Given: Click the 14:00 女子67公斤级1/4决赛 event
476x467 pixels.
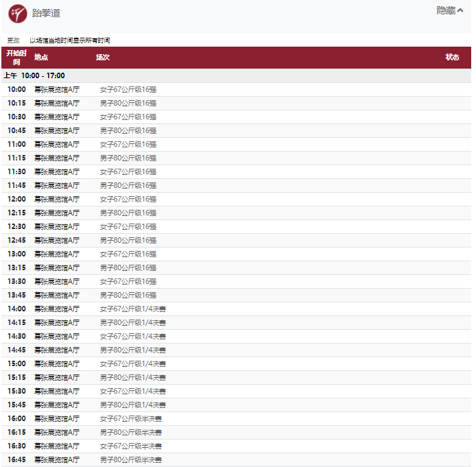Looking at the screenshot, I should pos(133,309).
